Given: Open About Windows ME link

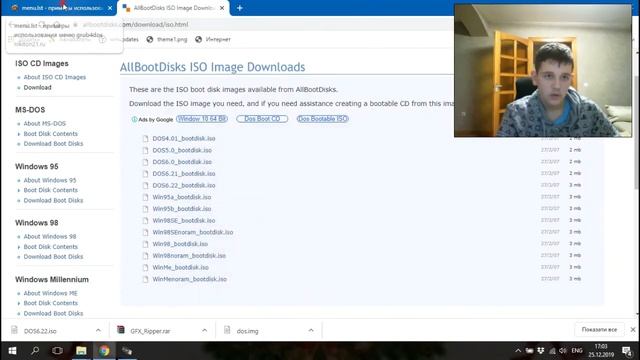Looking at the screenshot, I should pos(50,293).
